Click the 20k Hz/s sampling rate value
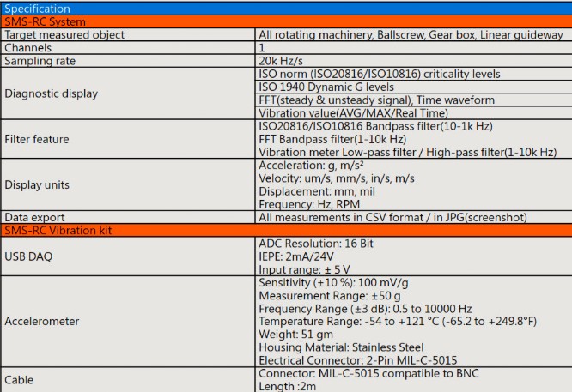The image size is (572, 392). coord(281,61)
